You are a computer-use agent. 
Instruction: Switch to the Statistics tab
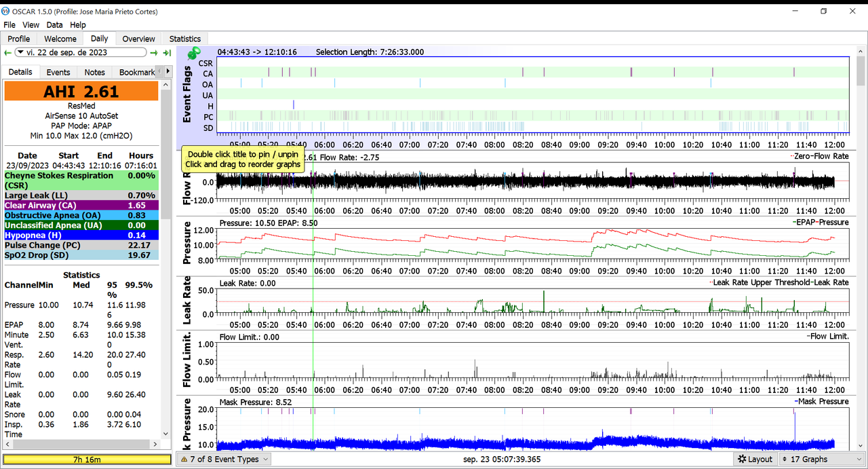(185, 39)
